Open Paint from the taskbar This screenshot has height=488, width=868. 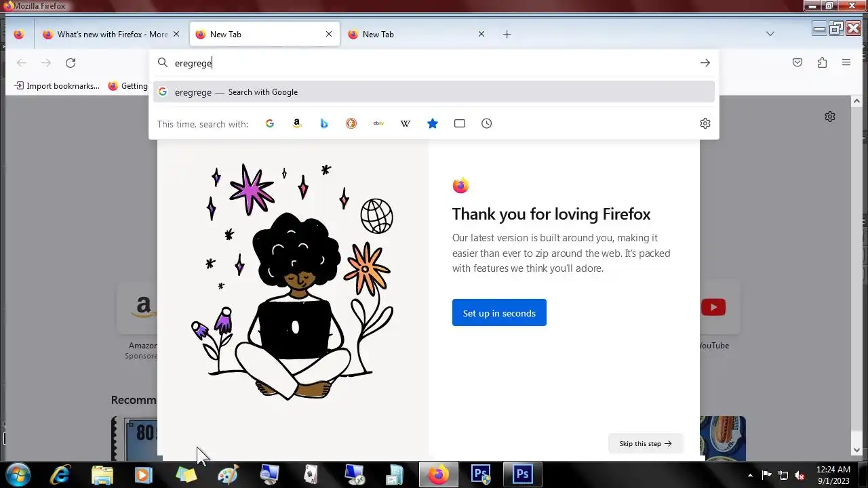pyautogui.click(x=228, y=474)
